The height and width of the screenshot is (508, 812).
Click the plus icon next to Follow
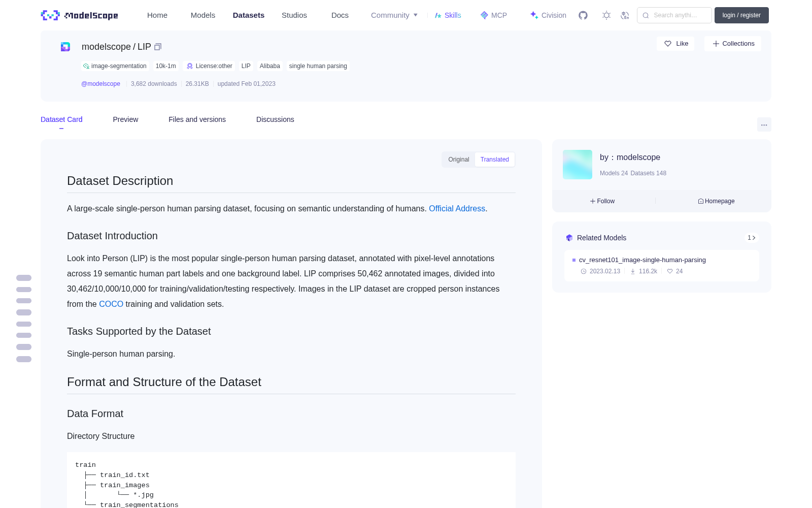[593, 201]
